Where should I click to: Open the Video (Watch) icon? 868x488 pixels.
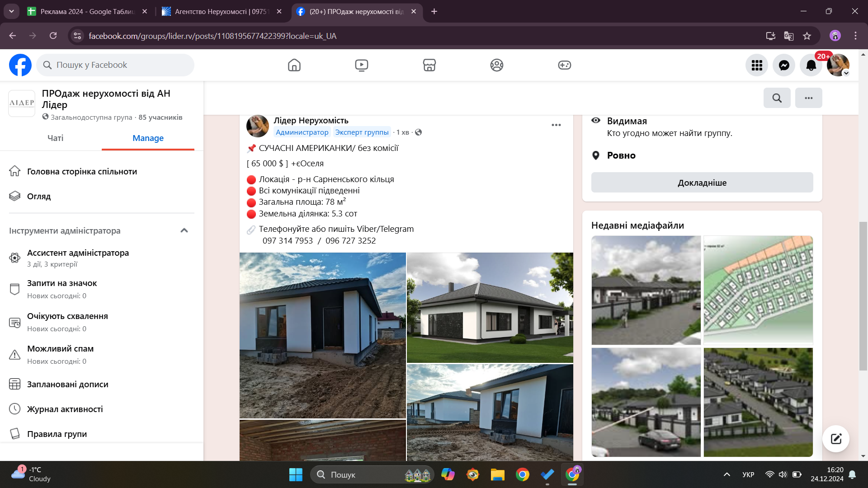[361, 65]
